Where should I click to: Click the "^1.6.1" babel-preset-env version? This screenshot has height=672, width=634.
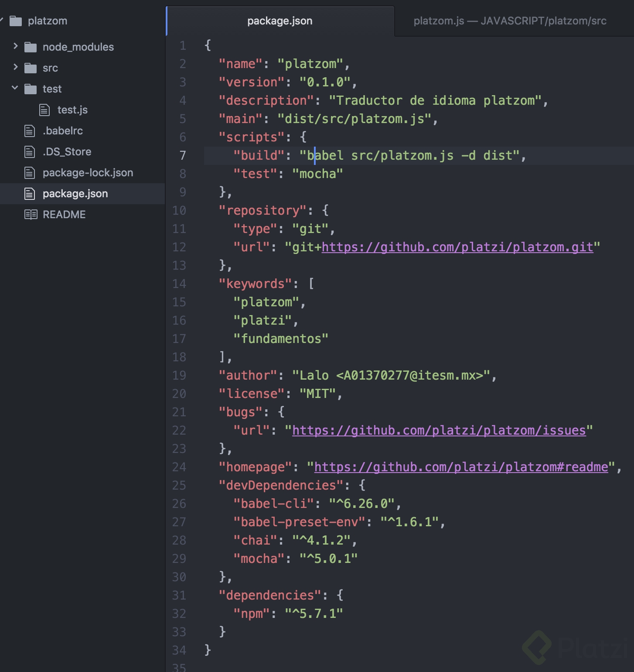point(409,522)
